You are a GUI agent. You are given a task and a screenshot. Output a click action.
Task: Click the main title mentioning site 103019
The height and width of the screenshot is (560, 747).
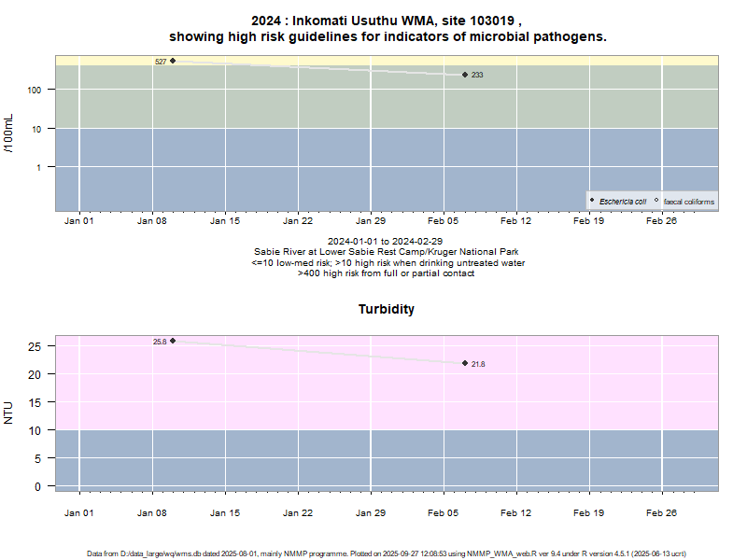coord(387,28)
